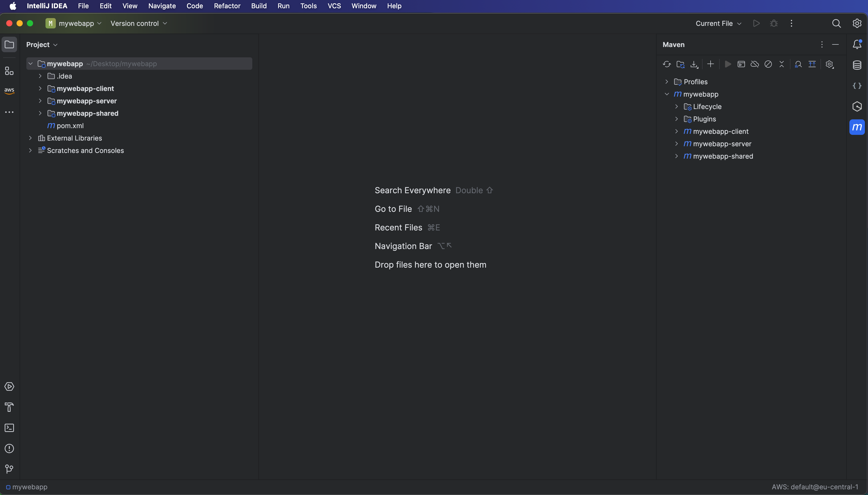The height and width of the screenshot is (495, 868).
Task: Expand mywebapp-client module in Project tree
Action: click(x=40, y=88)
